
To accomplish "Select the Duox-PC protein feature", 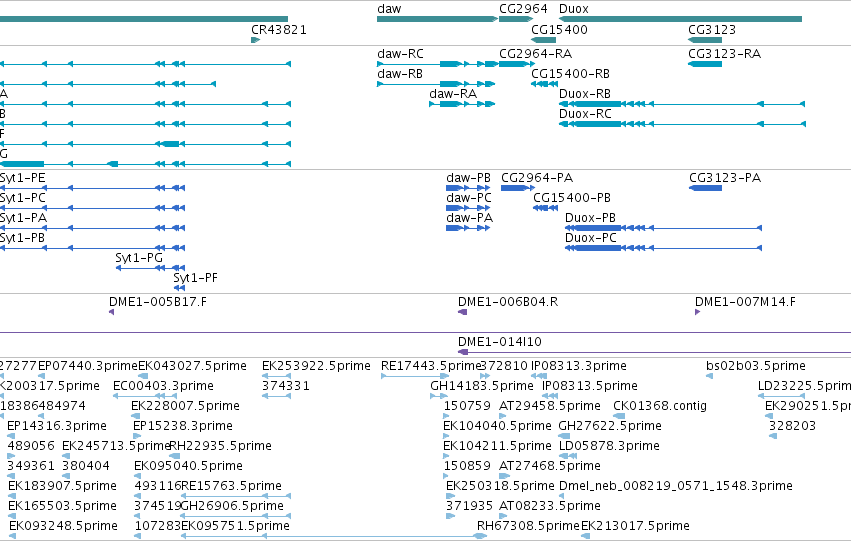I will coord(663,248).
